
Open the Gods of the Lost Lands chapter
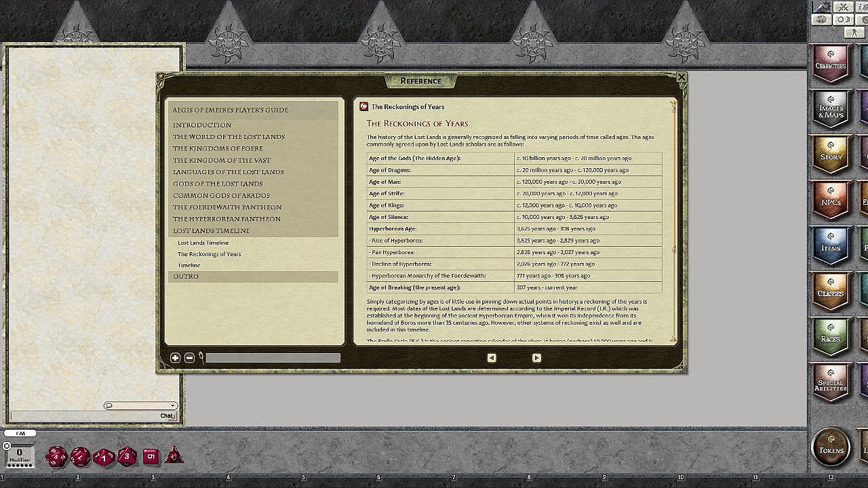pos(218,184)
